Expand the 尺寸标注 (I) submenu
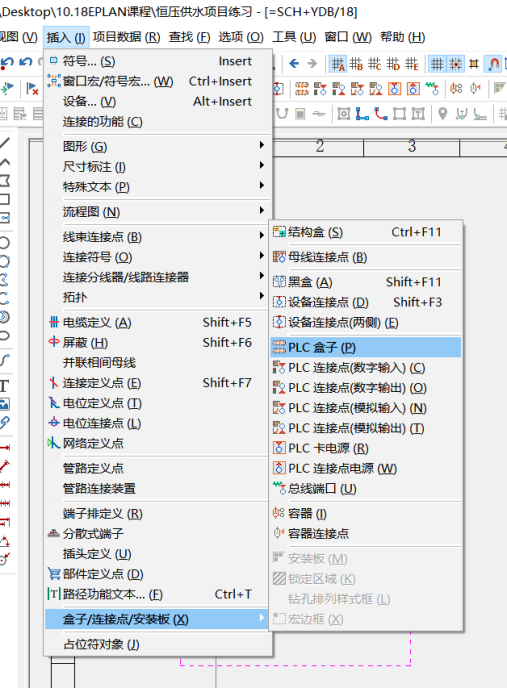This screenshot has width=507, height=688. 158,166
